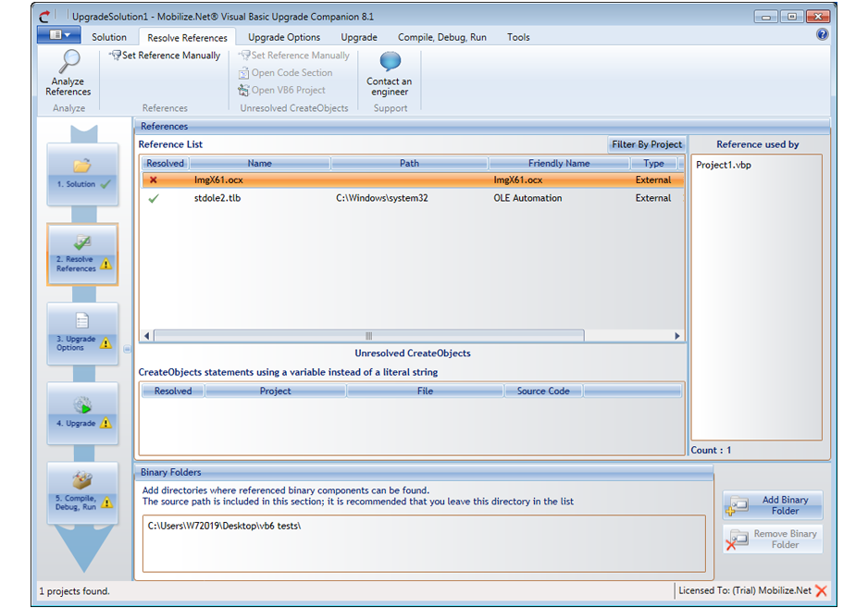This screenshot has width=868, height=608.
Task: Click the Type column header
Action: pyautogui.click(x=653, y=164)
